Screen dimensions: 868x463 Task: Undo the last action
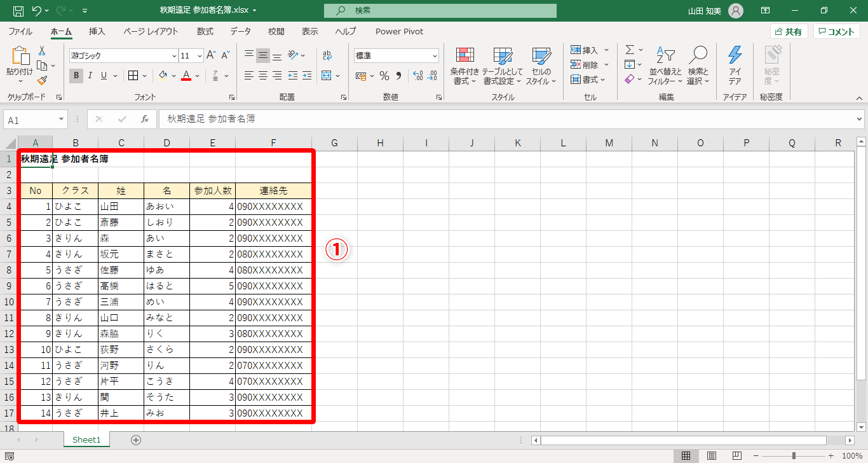[36, 11]
